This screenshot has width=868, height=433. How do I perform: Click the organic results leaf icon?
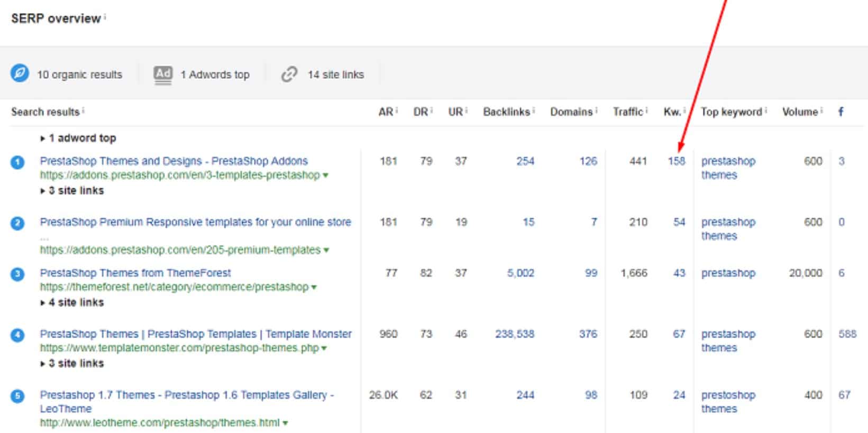coord(20,73)
